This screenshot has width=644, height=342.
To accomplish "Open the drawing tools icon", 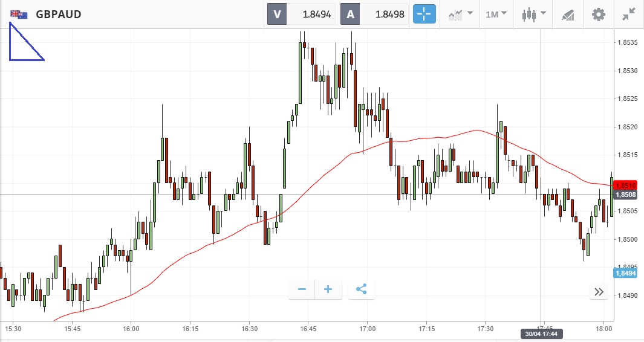I will [x=568, y=14].
